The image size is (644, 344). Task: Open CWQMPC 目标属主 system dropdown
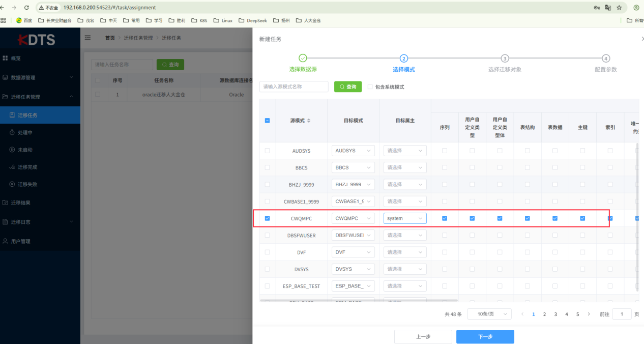pos(405,218)
